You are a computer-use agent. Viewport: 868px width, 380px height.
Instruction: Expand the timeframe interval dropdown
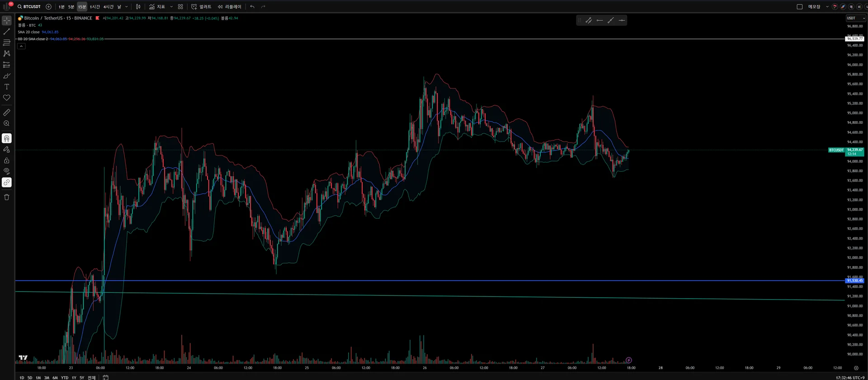coord(127,7)
